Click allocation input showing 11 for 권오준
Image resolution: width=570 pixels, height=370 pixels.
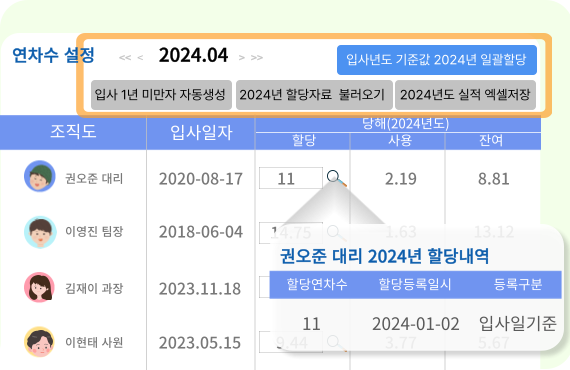tap(291, 178)
